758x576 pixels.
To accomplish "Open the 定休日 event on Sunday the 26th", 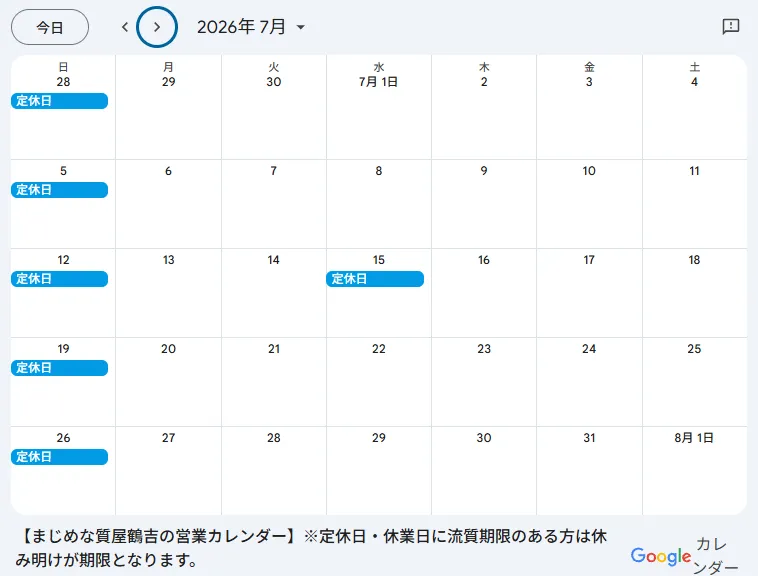I will click(59, 457).
